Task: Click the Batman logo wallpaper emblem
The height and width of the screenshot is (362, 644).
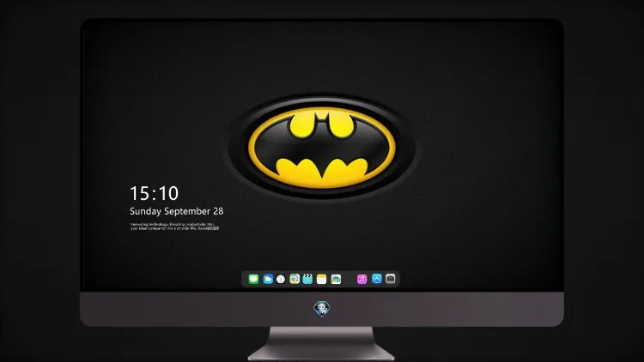Action: (322, 148)
